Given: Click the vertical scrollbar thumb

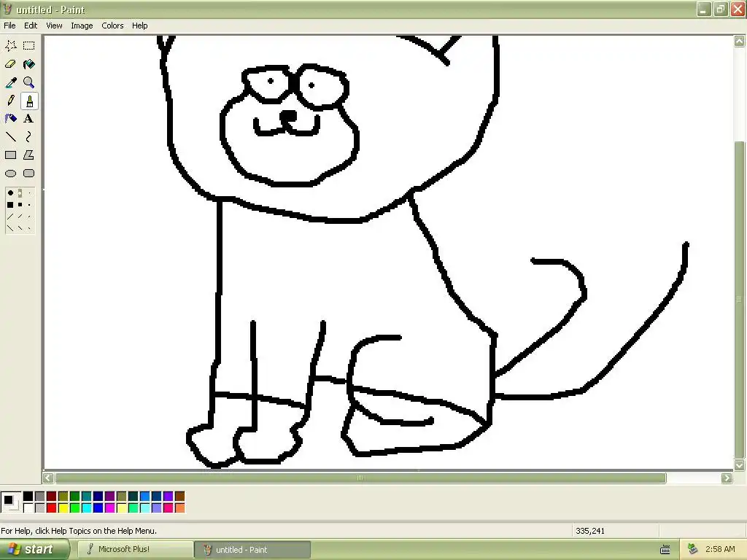Looking at the screenshot, I should pos(740,299).
